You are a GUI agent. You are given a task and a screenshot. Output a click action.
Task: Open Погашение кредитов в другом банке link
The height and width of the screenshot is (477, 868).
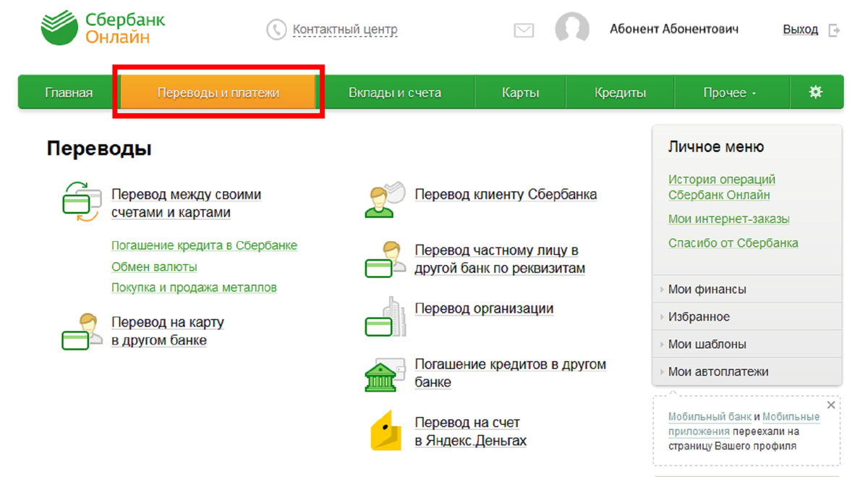510,373
